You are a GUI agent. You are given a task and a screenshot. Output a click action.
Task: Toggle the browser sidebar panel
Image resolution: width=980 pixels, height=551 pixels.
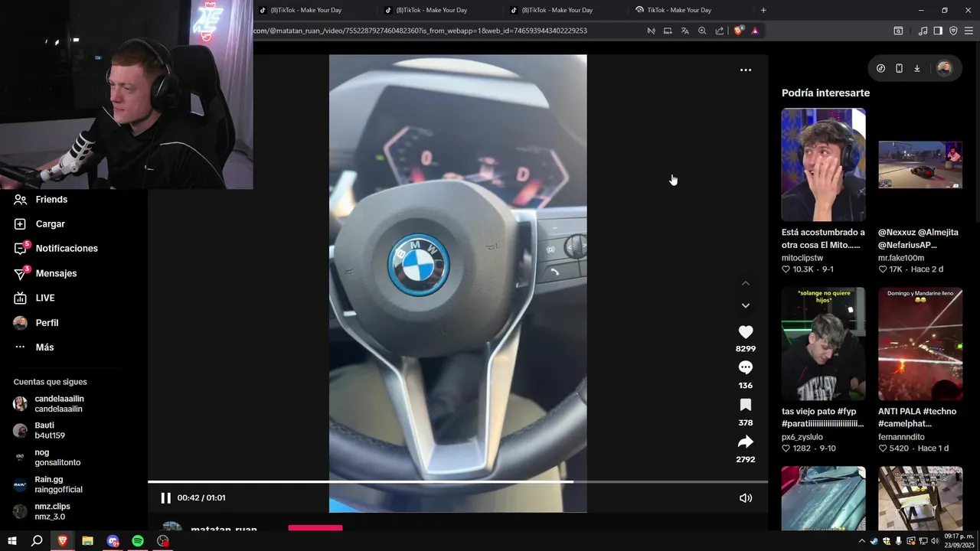click(x=938, y=31)
